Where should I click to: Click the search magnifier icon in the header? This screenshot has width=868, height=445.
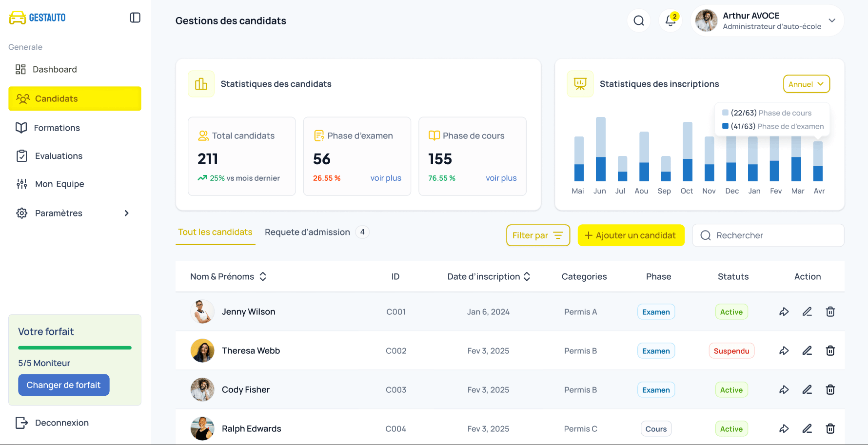(x=639, y=20)
